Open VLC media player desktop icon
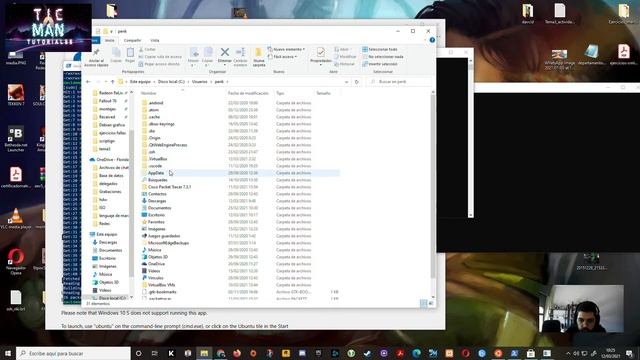This screenshot has height=360, width=640. coord(16,219)
